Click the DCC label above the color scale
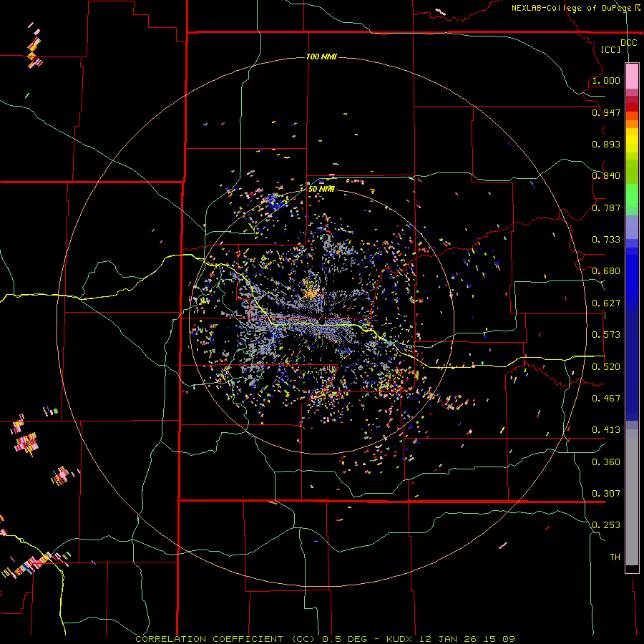644x644 pixels. [x=628, y=43]
